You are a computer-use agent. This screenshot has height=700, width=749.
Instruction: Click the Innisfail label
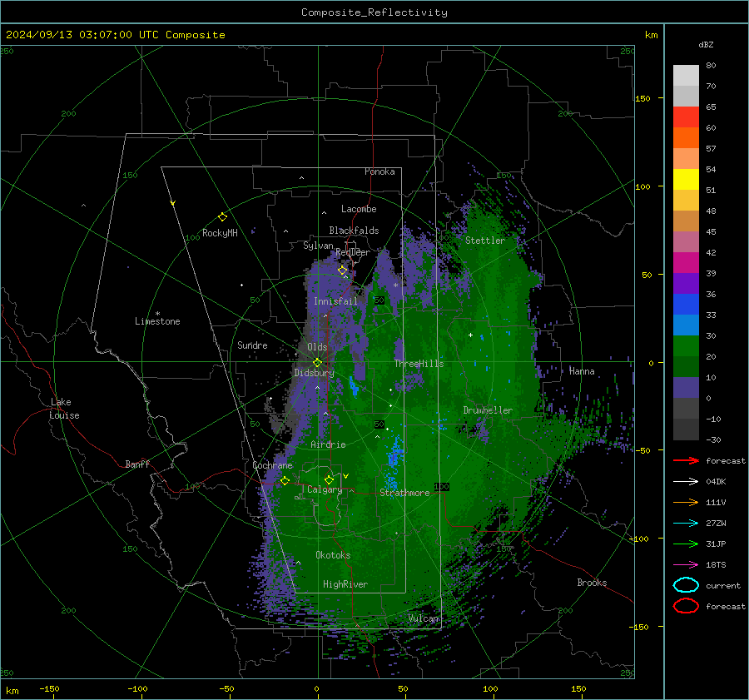coord(335,301)
